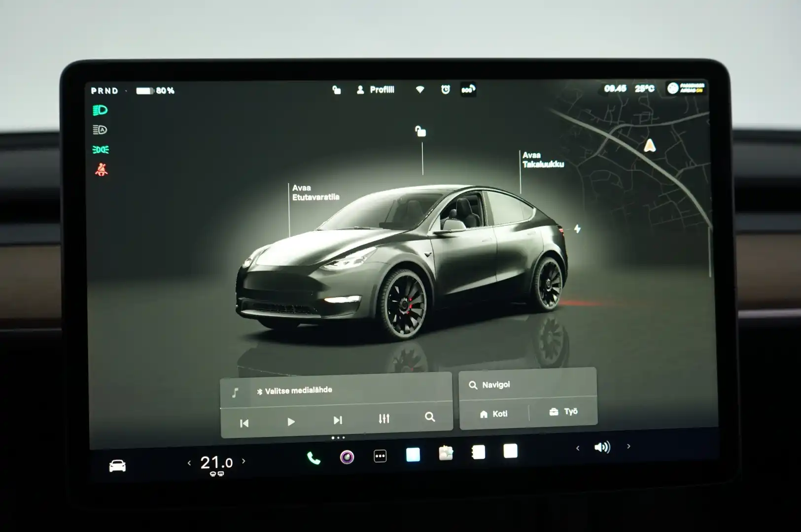Open the Phone app
Screen dimensions: 801x532
(313, 458)
